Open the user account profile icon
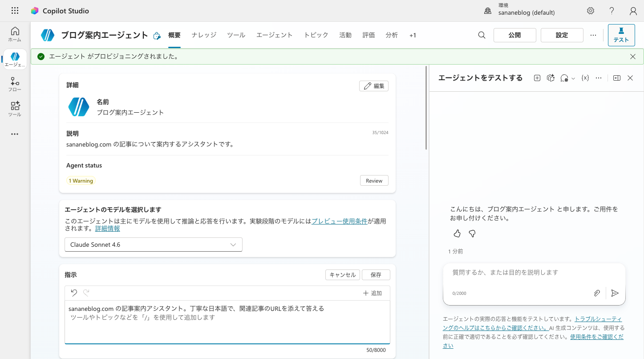 tap(633, 11)
